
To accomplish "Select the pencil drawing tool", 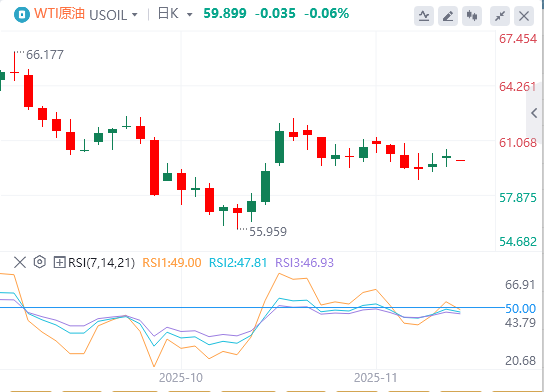I will pos(448,16).
